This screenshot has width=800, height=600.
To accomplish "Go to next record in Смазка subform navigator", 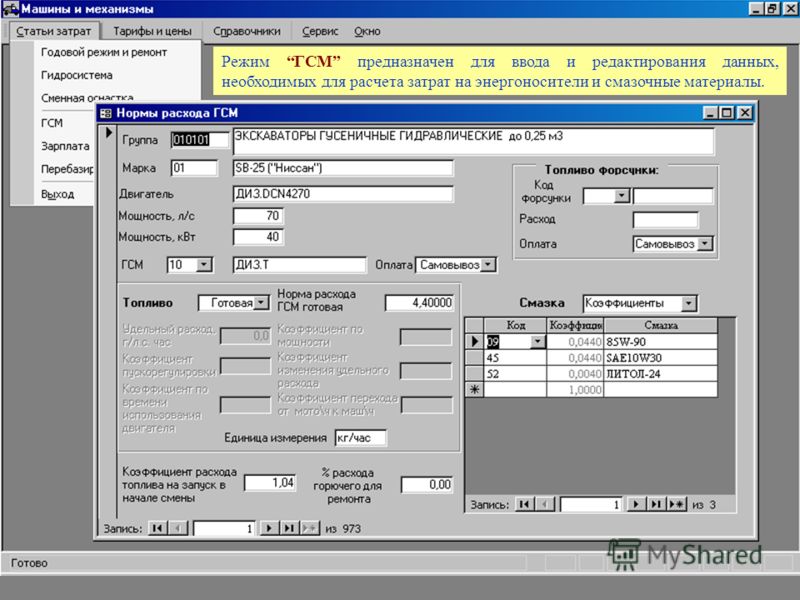I will pos(636,504).
